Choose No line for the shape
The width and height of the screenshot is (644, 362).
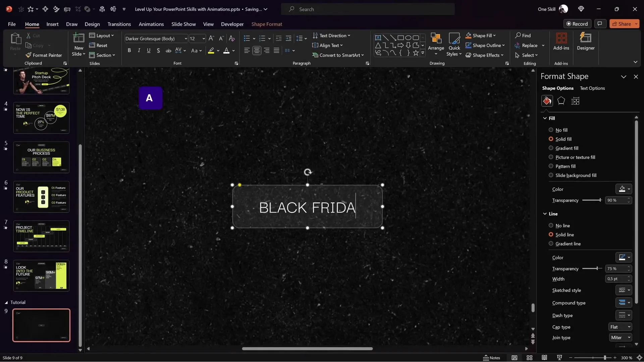[550, 226]
